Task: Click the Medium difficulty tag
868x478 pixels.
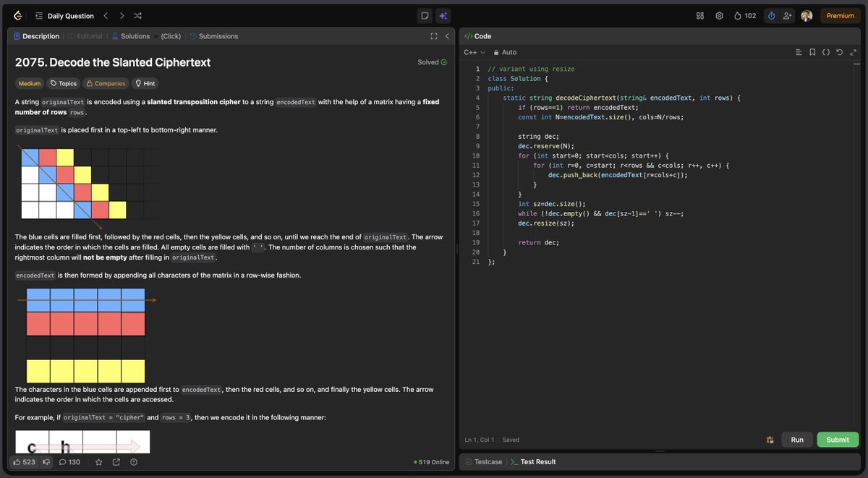Action: click(x=30, y=83)
